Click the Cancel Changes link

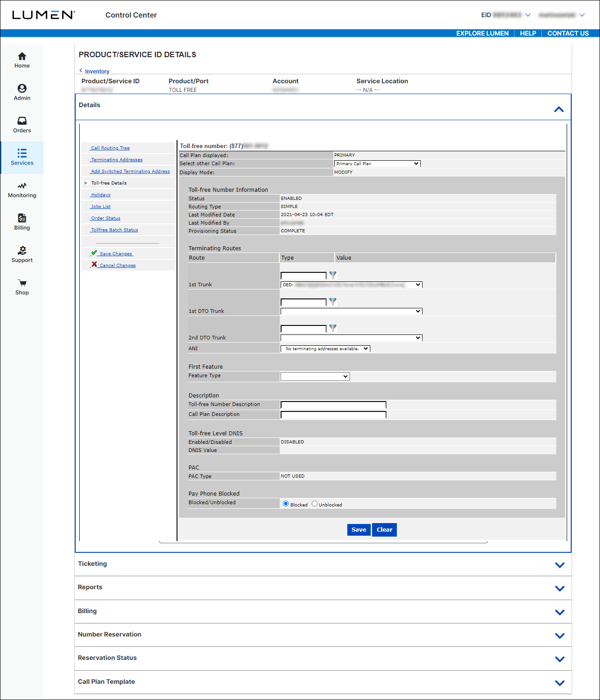(x=118, y=266)
